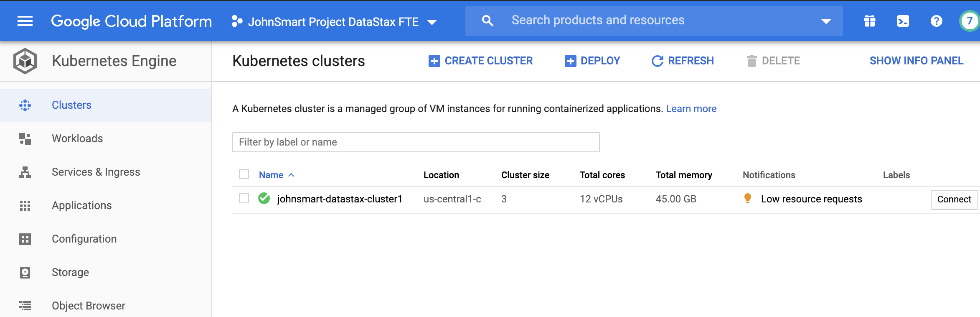Click the REFRESH button
The height and width of the screenshot is (317, 980).
(683, 61)
